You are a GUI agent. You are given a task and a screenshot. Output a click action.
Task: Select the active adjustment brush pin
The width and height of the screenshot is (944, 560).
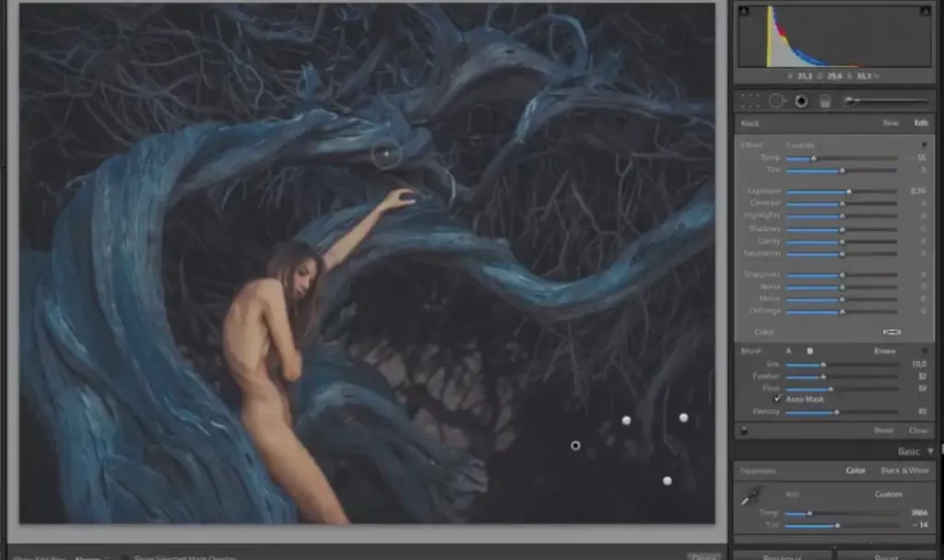575,446
